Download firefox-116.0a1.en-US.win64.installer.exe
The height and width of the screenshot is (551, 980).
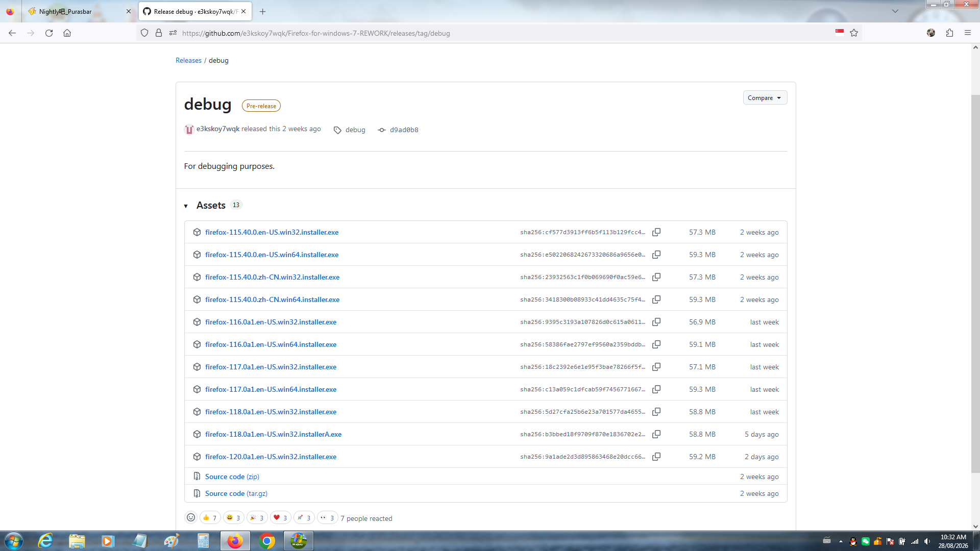271,344
